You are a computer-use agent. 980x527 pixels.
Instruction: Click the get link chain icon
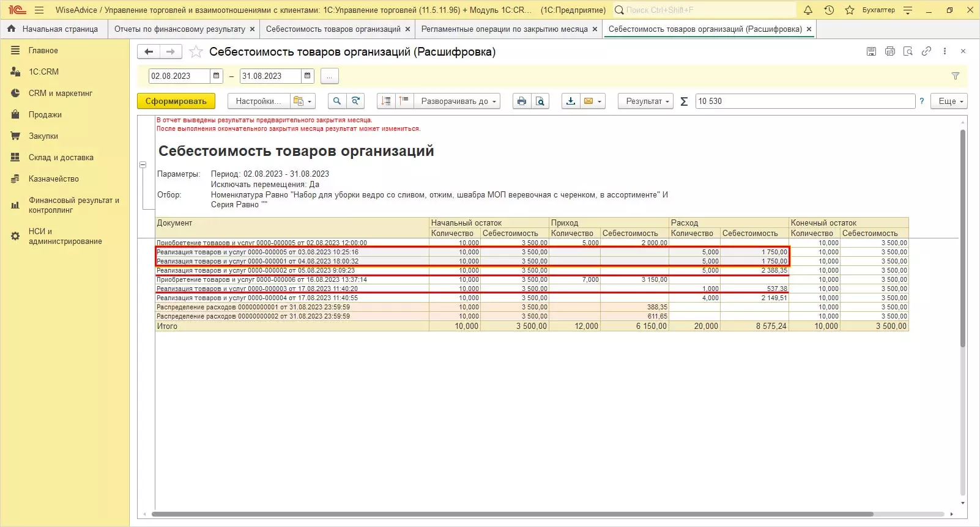click(x=926, y=51)
